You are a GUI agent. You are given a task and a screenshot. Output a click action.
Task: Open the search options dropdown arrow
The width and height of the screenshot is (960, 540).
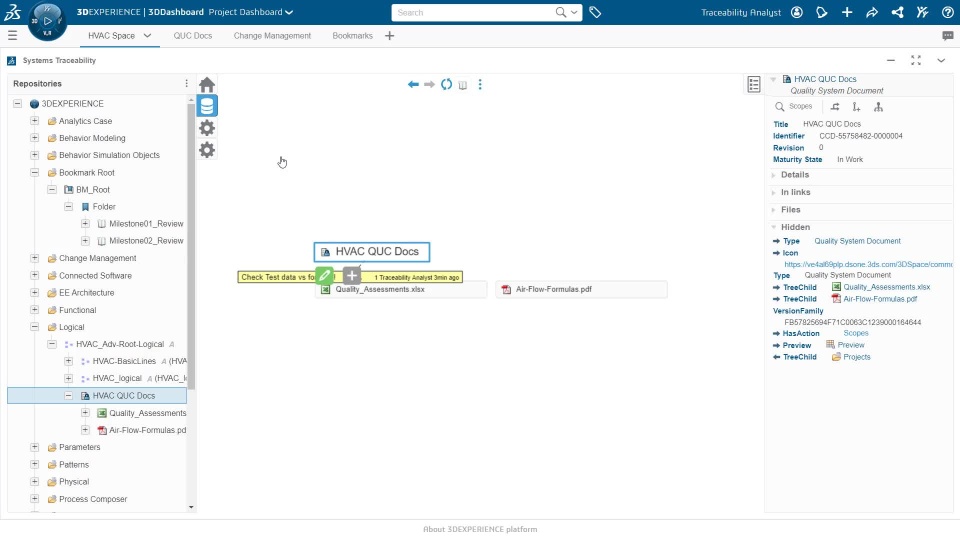(x=574, y=12)
